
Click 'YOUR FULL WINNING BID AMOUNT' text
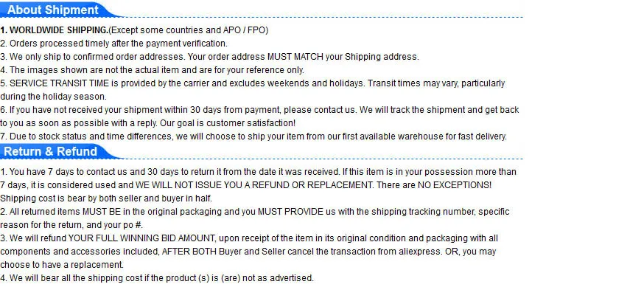[143, 238]
